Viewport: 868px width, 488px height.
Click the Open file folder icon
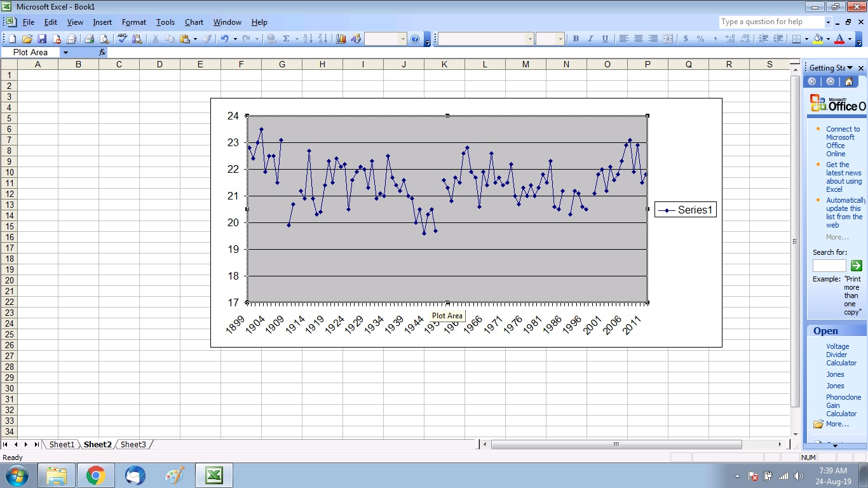[27, 39]
